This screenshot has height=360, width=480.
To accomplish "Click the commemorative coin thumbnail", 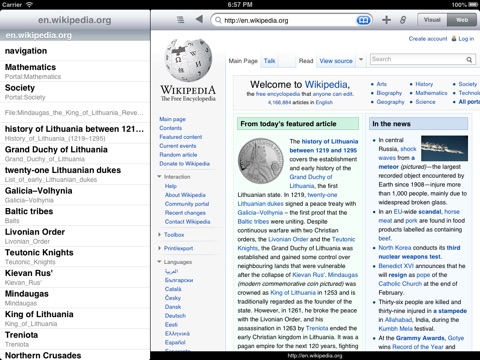I will pyautogui.click(x=261, y=161).
